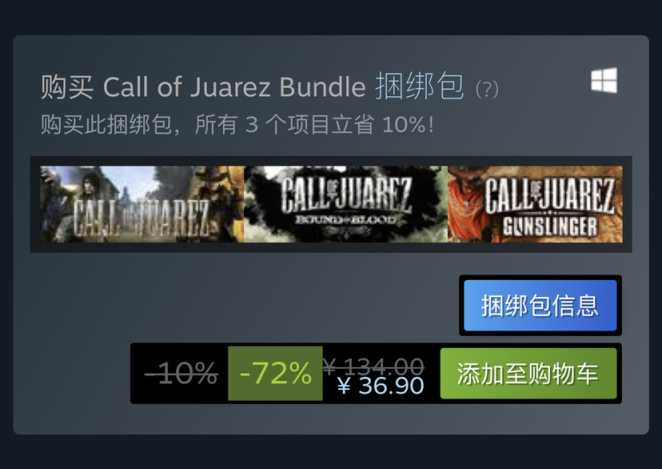This screenshot has height=469, width=662.
Task: Click the ¥36.90 final price
Action: click(x=381, y=385)
